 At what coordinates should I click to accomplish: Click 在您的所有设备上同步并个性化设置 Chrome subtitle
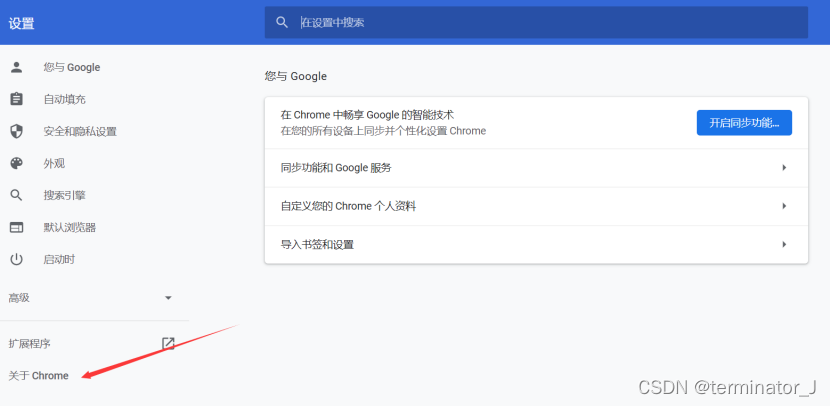pyautogui.click(x=383, y=131)
